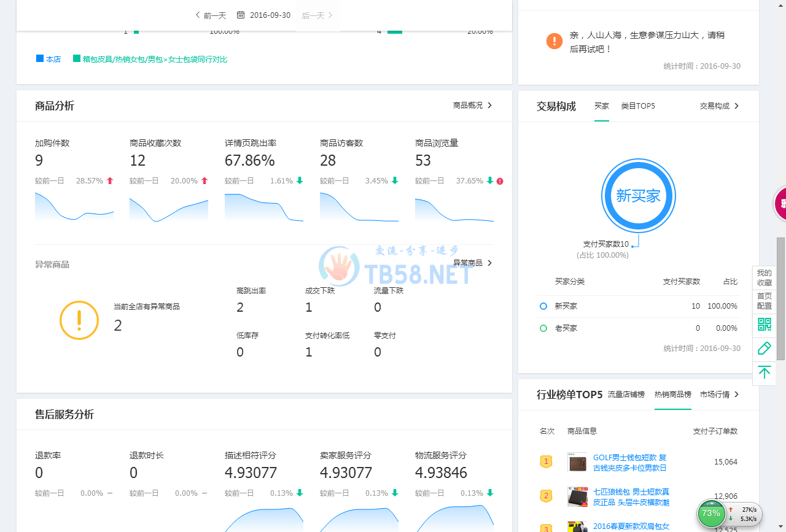Image resolution: width=786 pixels, height=532 pixels.
Task: Switch to the 流量店铺榜 tab
Action: [626, 395]
